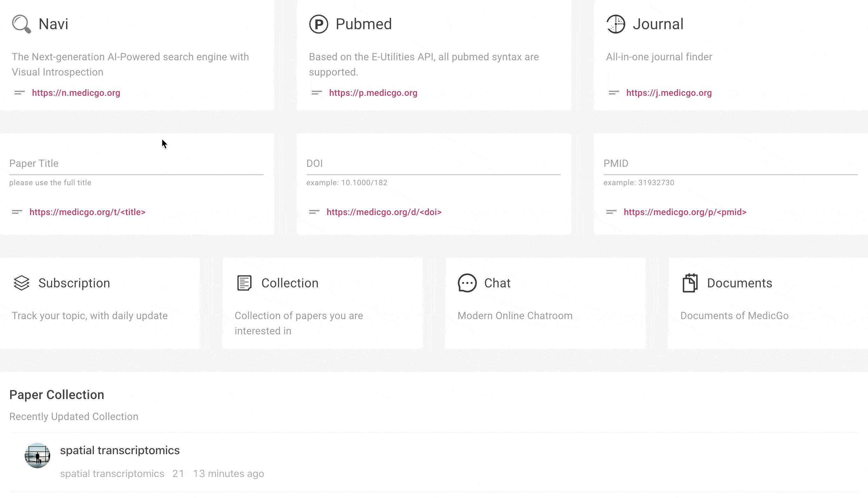Click the bars icon beside medicgo.org/d/<doi>
Viewport: 868px width, 498px height.
coord(314,212)
